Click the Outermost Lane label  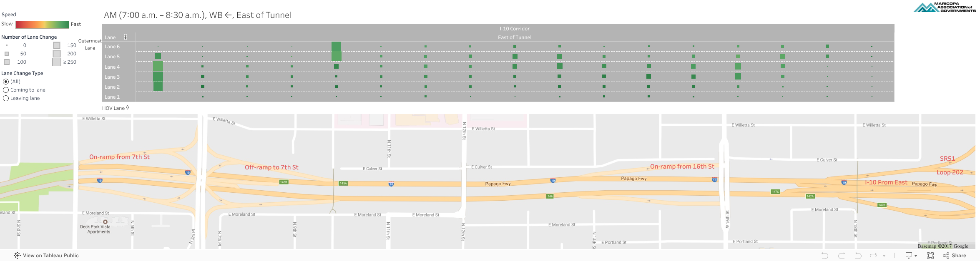click(90, 45)
